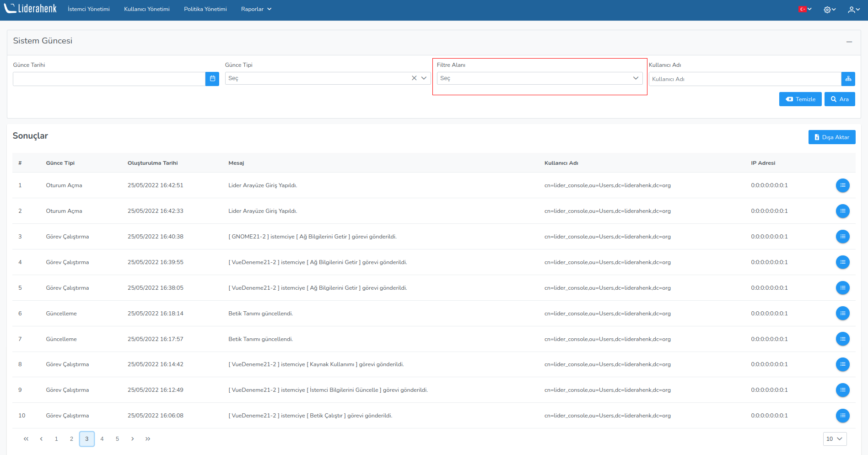Image resolution: width=868 pixels, height=455 pixels.
Task: Click the user directory tree icon
Action: point(848,79)
